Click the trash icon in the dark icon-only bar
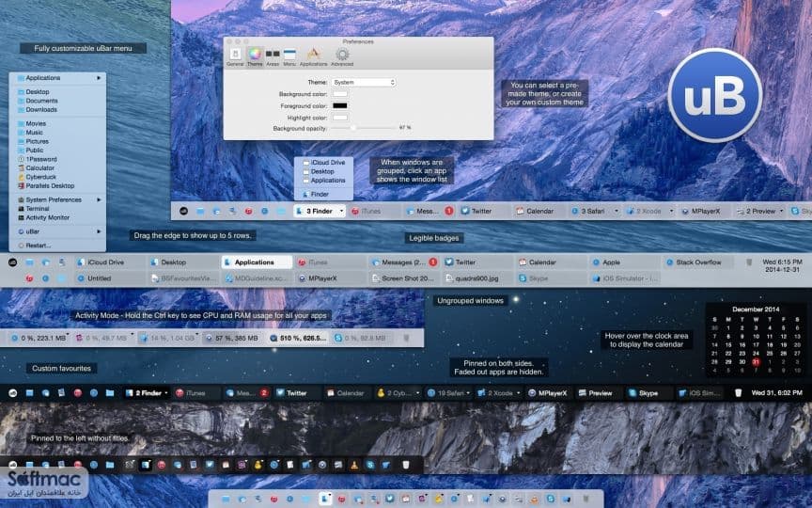 406,465
